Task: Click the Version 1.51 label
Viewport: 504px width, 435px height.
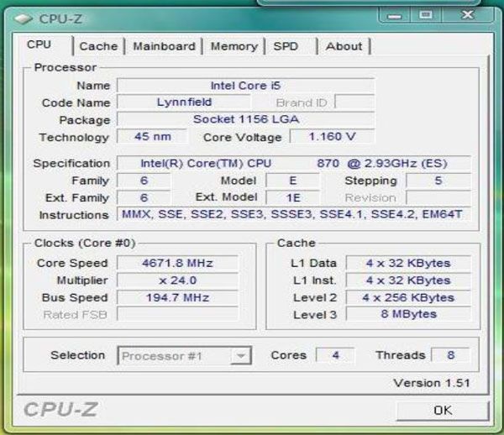Action: (432, 383)
